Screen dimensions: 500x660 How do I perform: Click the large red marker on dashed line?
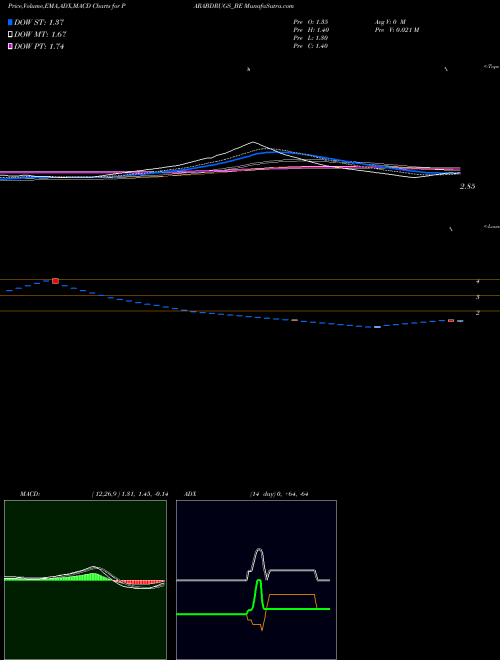pos(55,281)
